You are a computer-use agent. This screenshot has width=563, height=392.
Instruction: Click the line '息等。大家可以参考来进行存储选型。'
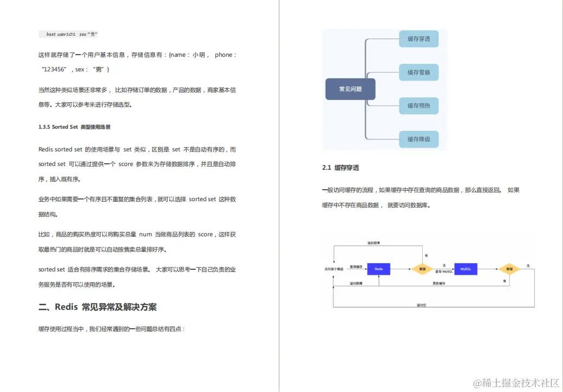pyautogui.click(x=86, y=105)
